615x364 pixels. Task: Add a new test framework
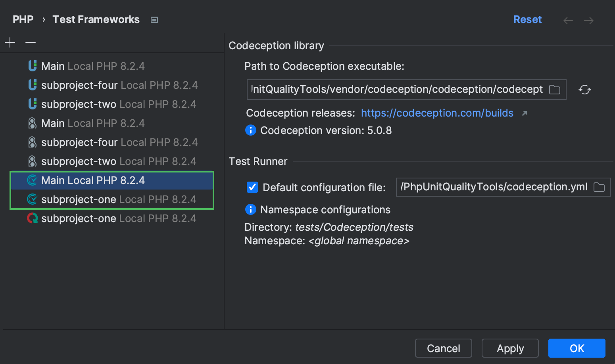pyautogui.click(x=10, y=42)
